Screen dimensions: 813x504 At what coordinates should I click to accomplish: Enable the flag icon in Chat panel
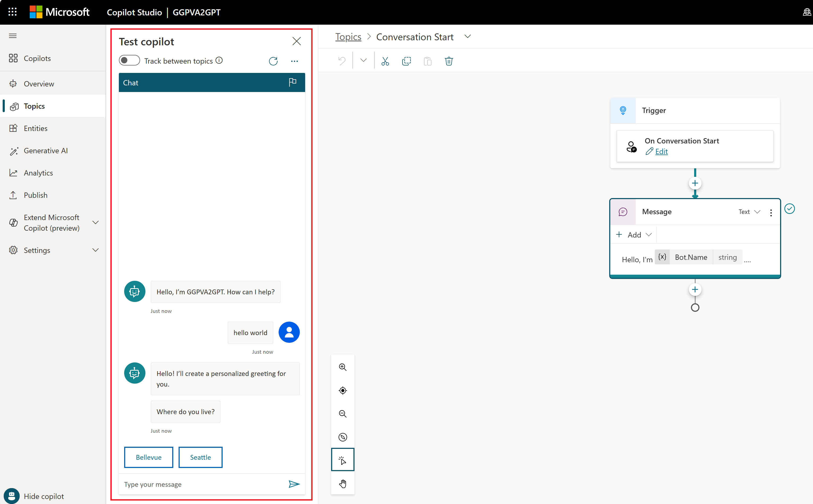(x=293, y=82)
